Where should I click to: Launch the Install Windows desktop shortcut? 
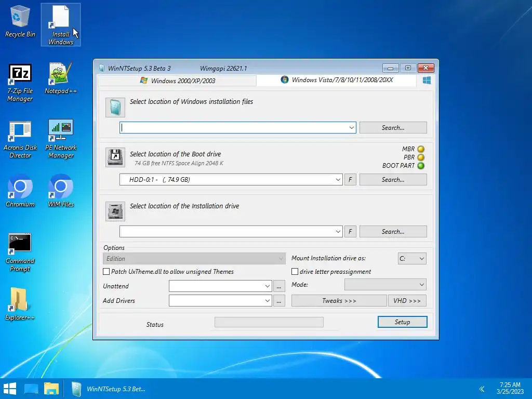61,25
